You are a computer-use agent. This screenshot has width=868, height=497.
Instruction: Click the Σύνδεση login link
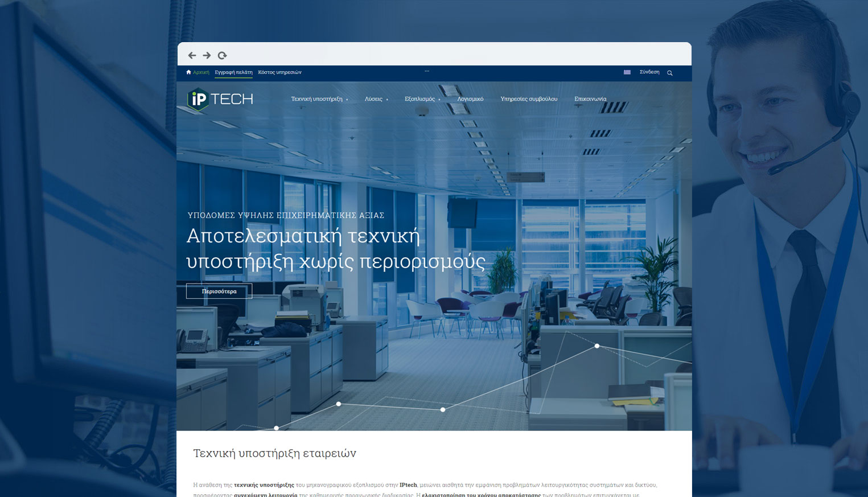tap(649, 72)
